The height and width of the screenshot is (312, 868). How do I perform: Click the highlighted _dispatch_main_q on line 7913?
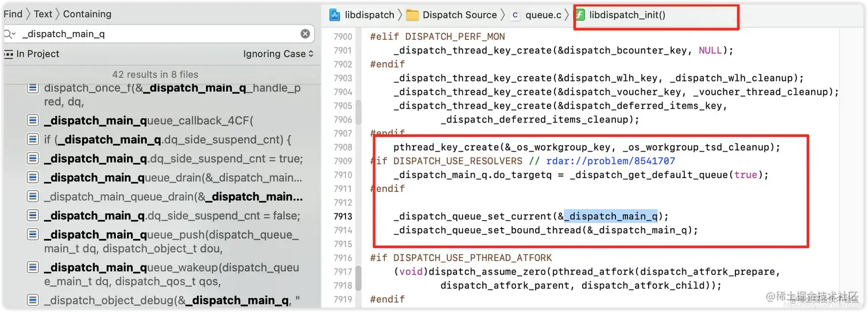[610, 217]
